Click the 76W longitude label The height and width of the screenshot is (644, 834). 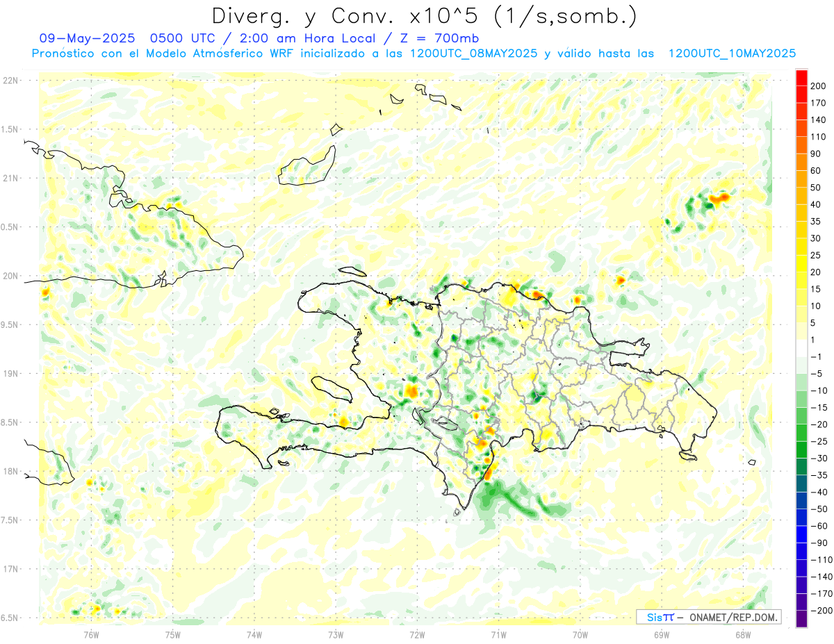[91, 634]
